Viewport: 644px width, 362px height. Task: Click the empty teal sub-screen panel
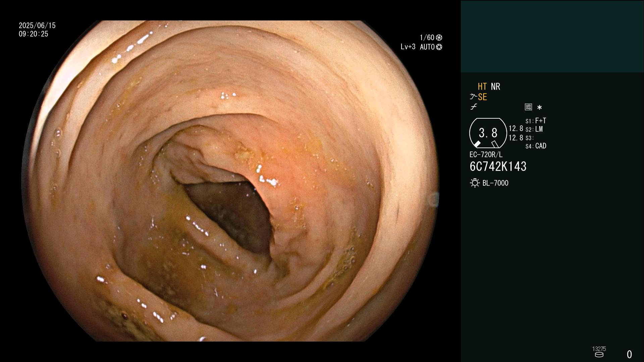click(552, 36)
